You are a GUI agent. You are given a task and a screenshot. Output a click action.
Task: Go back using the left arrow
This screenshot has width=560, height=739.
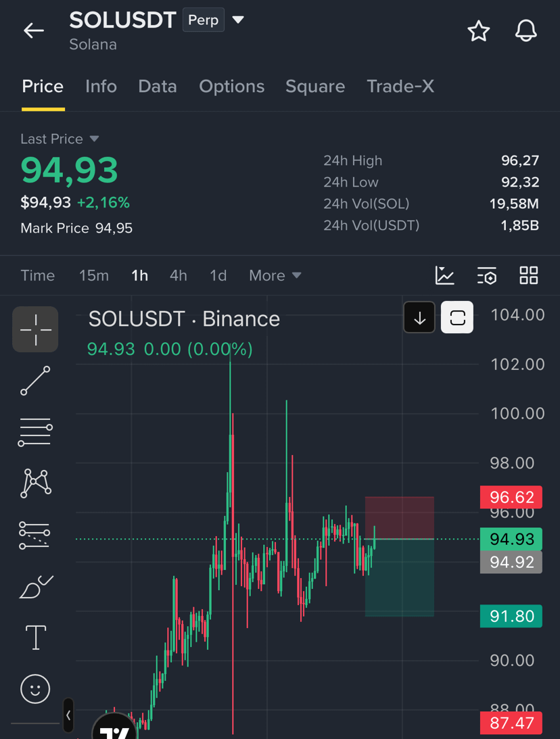(x=33, y=30)
